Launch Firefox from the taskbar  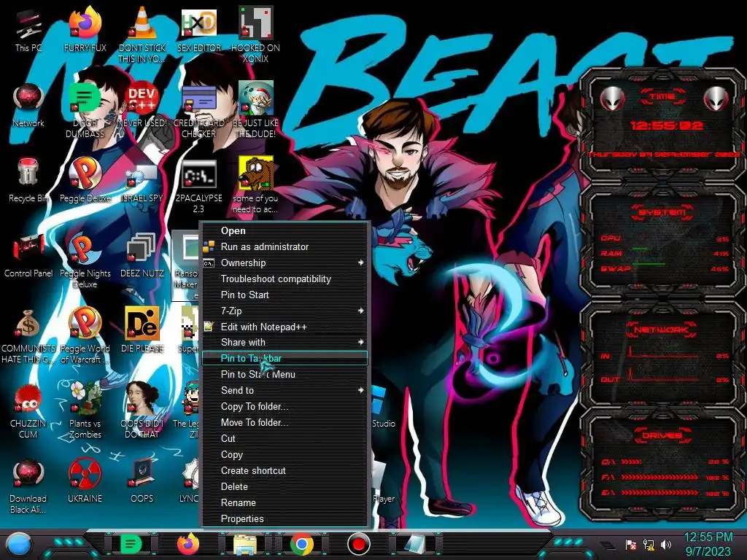188,544
